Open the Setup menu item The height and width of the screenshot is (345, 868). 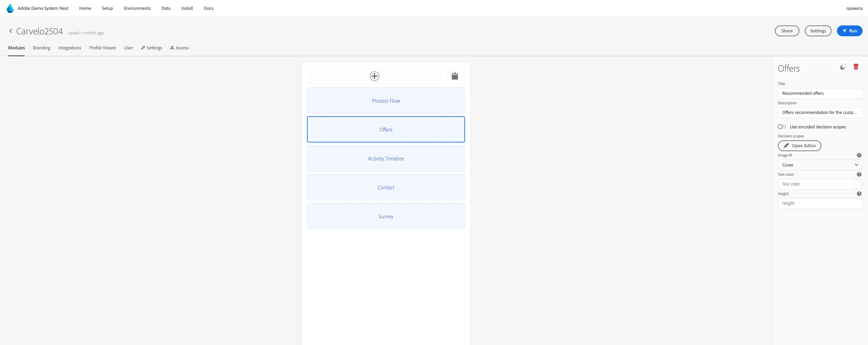coord(107,8)
